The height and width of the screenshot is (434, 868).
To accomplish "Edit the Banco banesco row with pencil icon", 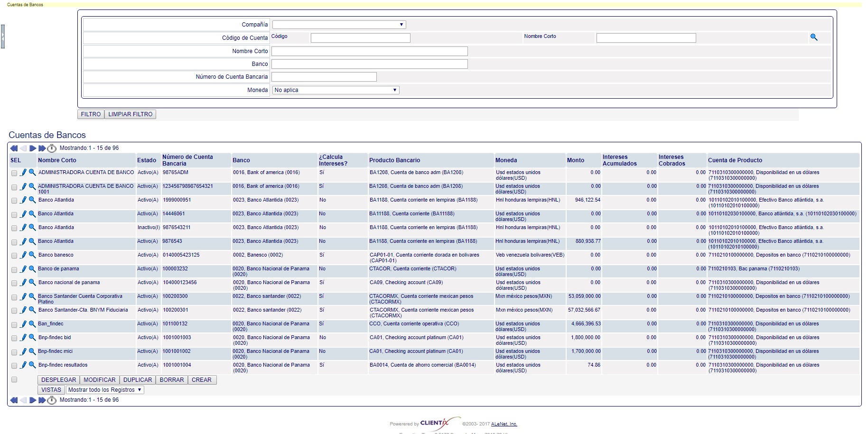I will click(x=23, y=255).
